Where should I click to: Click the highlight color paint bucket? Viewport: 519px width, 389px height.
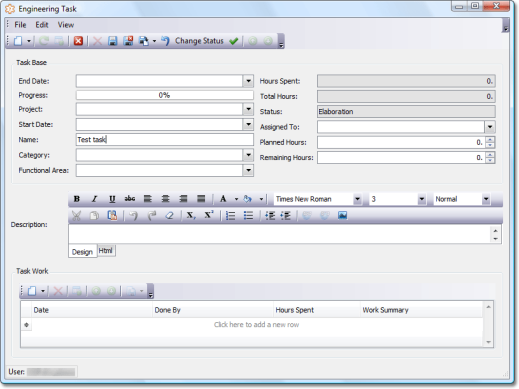click(248, 199)
